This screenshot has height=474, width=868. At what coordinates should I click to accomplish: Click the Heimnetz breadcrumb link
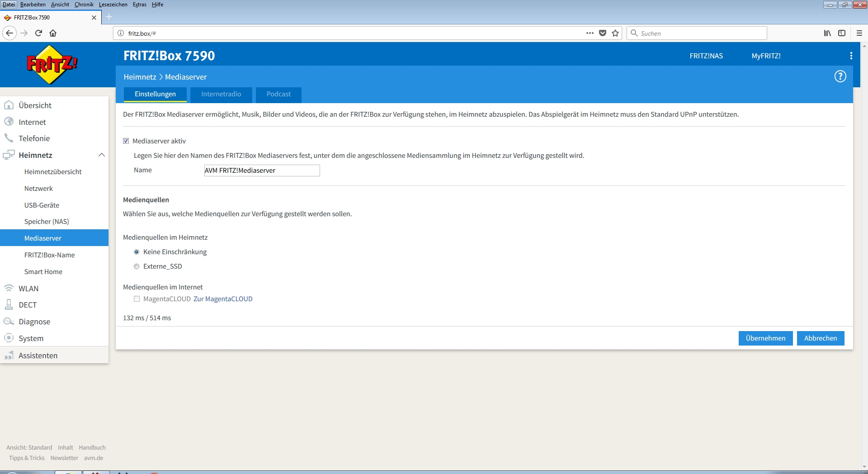tap(140, 77)
